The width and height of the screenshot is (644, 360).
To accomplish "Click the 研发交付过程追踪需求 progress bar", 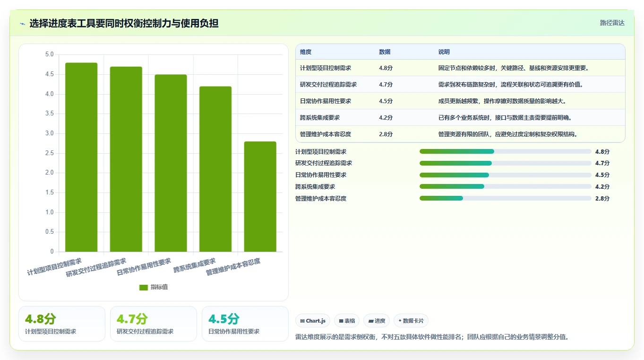I will (506, 163).
